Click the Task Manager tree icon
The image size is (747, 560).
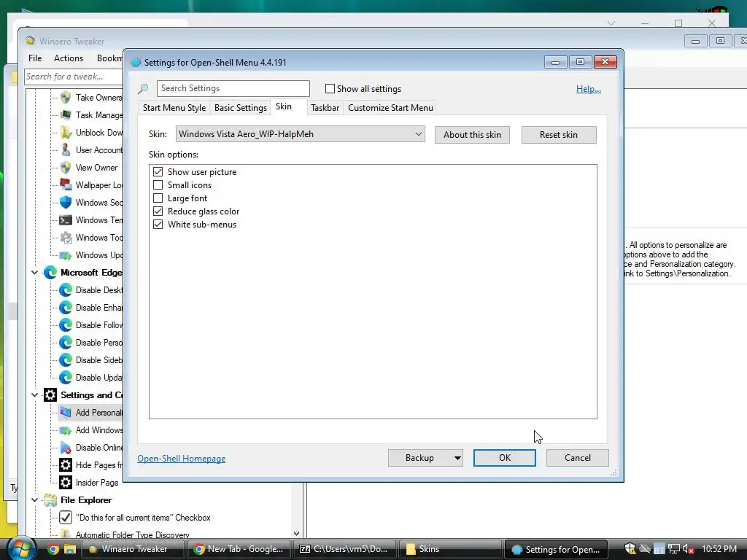click(66, 114)
